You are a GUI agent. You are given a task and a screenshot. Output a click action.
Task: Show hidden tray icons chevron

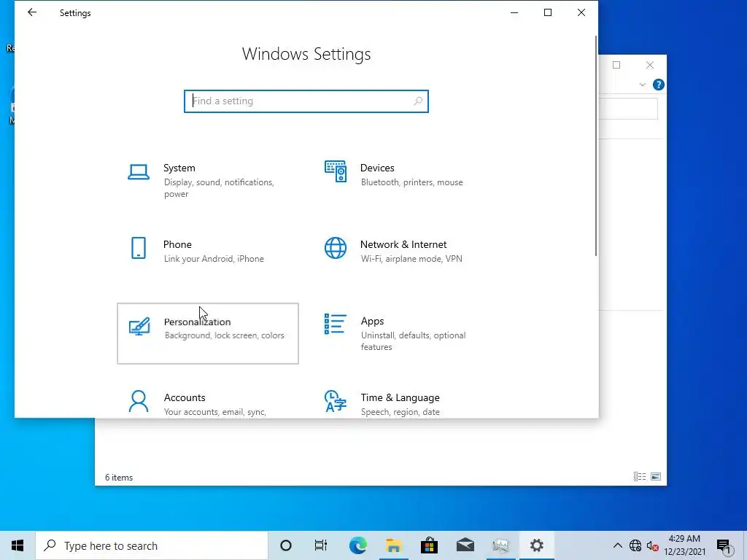(617, 545)
